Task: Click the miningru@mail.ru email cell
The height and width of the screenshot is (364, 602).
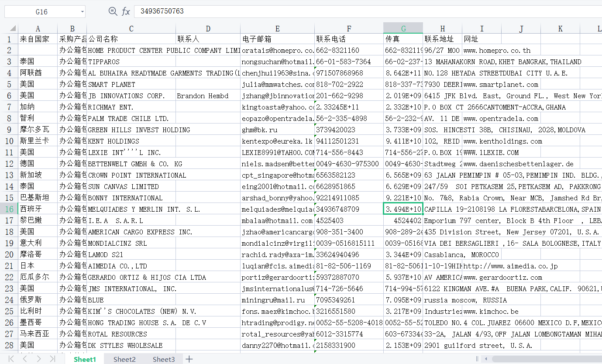Action: point(277,300)
